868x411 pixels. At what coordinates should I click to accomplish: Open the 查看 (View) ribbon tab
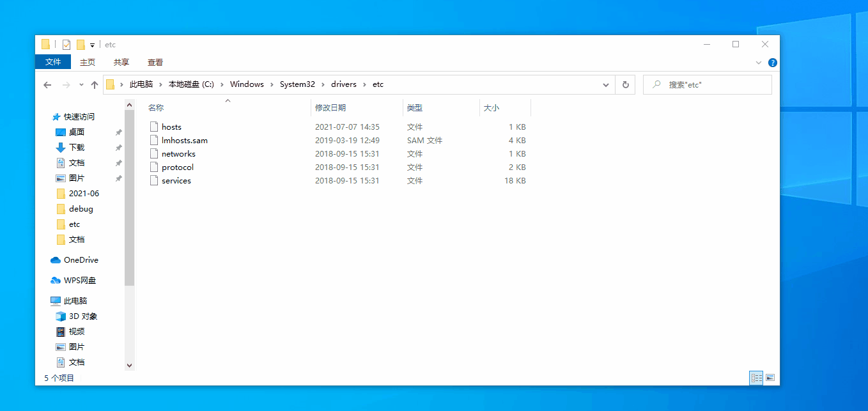[x=155, y=62]
